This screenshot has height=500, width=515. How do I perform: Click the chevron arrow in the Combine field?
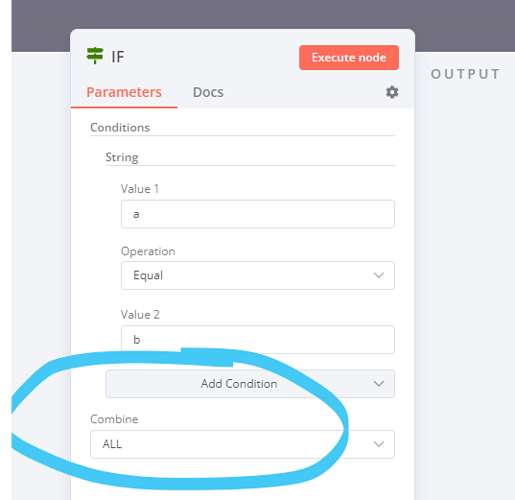coord(379,444)
